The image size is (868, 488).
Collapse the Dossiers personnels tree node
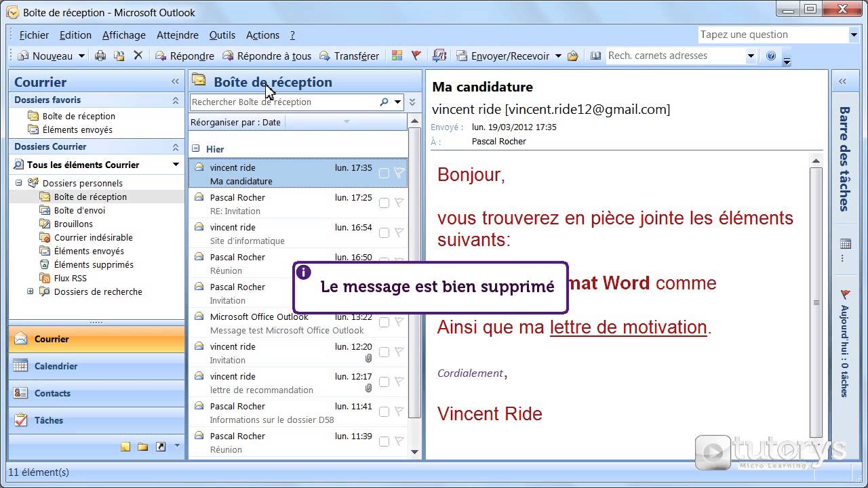point(18,183)
